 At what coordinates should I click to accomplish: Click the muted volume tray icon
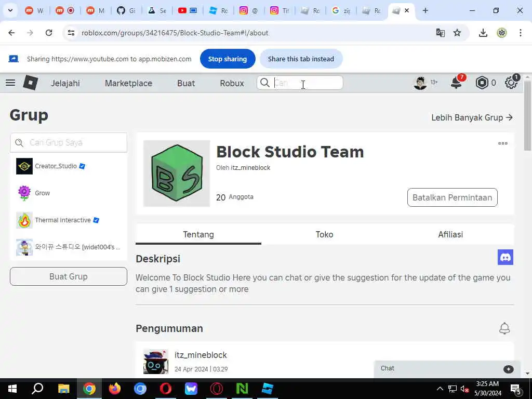pos(464,389)
